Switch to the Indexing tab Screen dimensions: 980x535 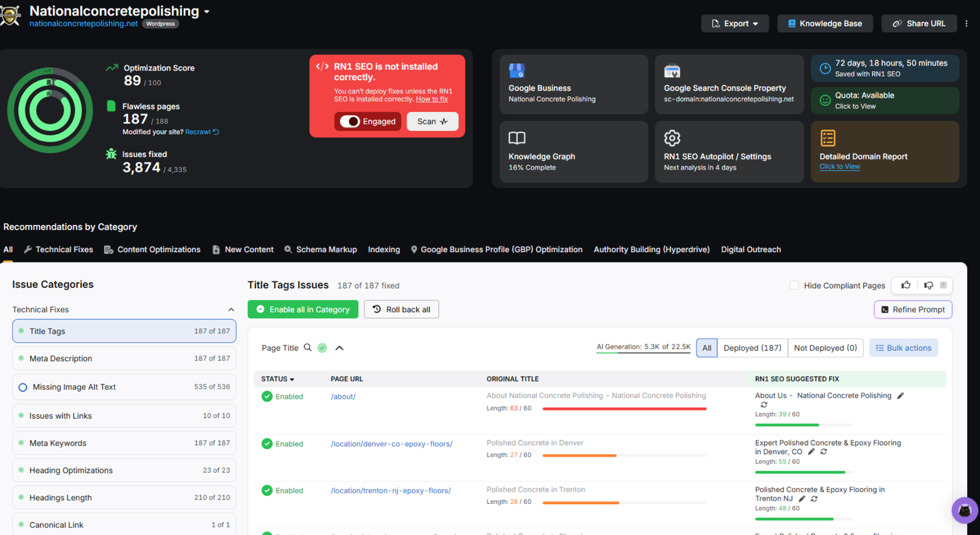click(x=384, y=249)
